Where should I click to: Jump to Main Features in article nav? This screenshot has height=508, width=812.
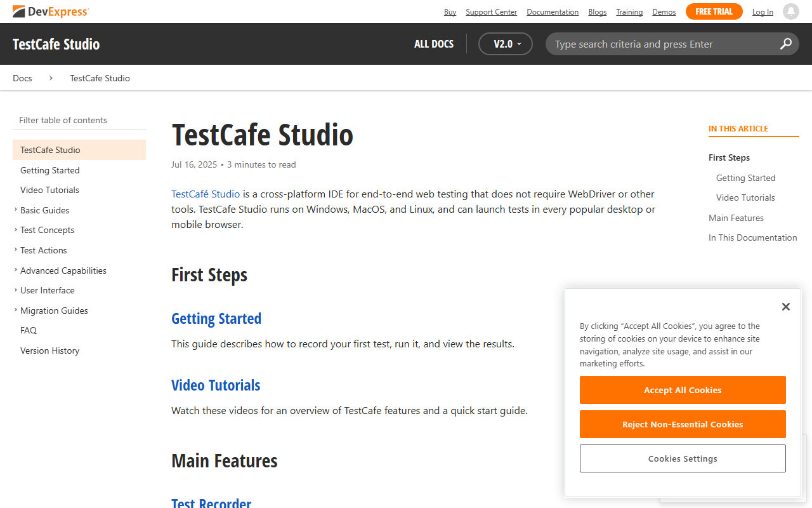(x=736, y=218)
